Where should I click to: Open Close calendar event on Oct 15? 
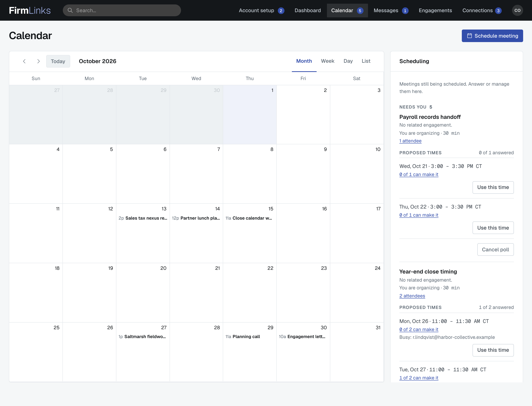tap(249, 218)
